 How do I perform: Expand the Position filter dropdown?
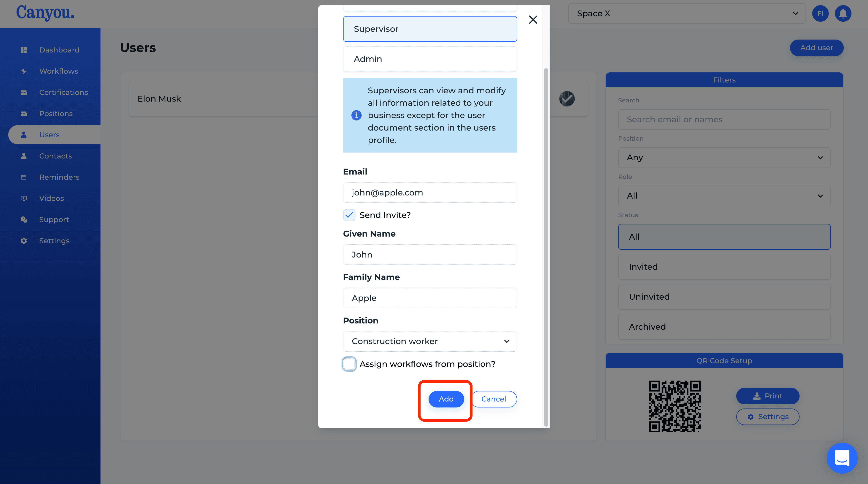tap(724, 157)
